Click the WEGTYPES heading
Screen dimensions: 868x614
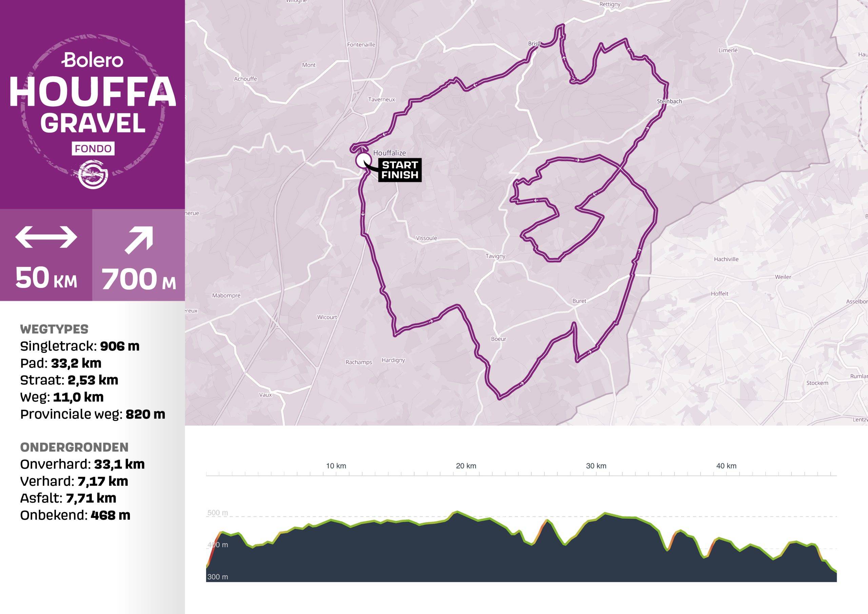[54, 329]
